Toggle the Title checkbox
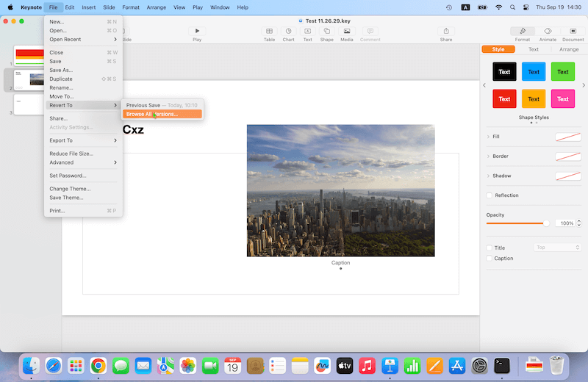Viewport: 588px width, 382px height. (490, 248)
